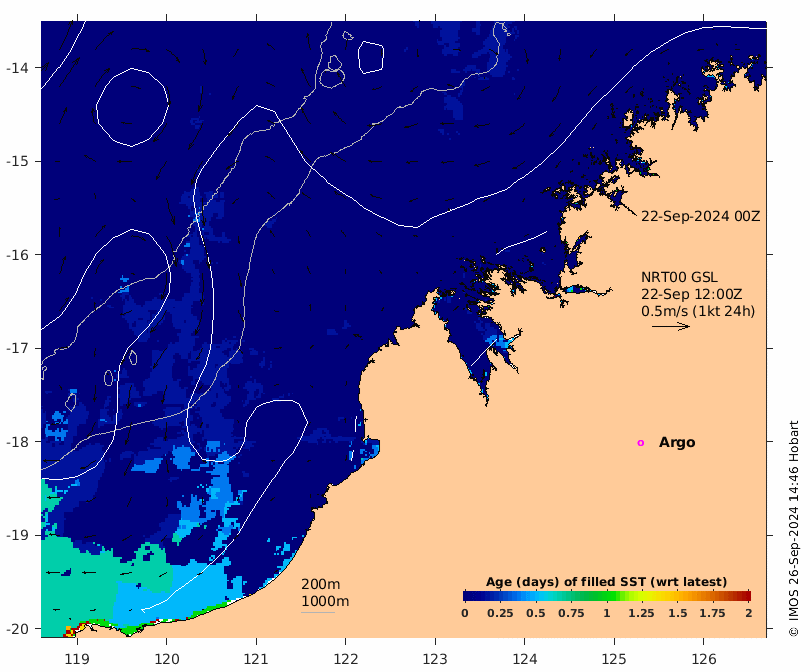
Task: Click the latitude axis label -17
Action: point(17,348)
